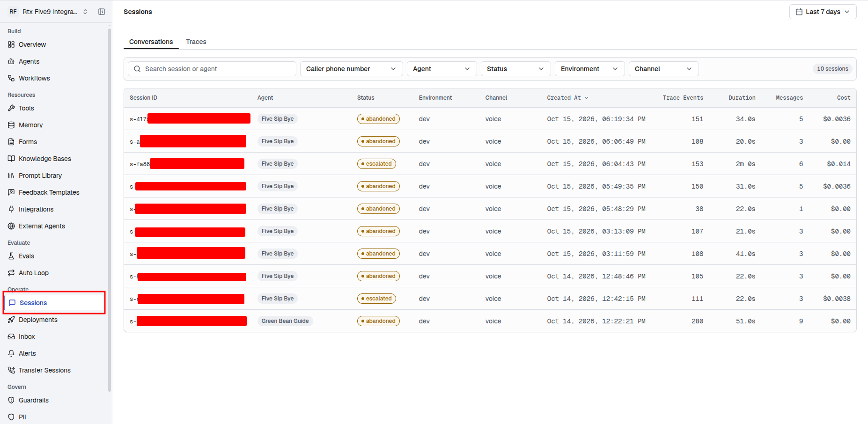This screenshot has height=424, width=868.
Task: Click the Alerts bell icon
Action: click(11, 353)
